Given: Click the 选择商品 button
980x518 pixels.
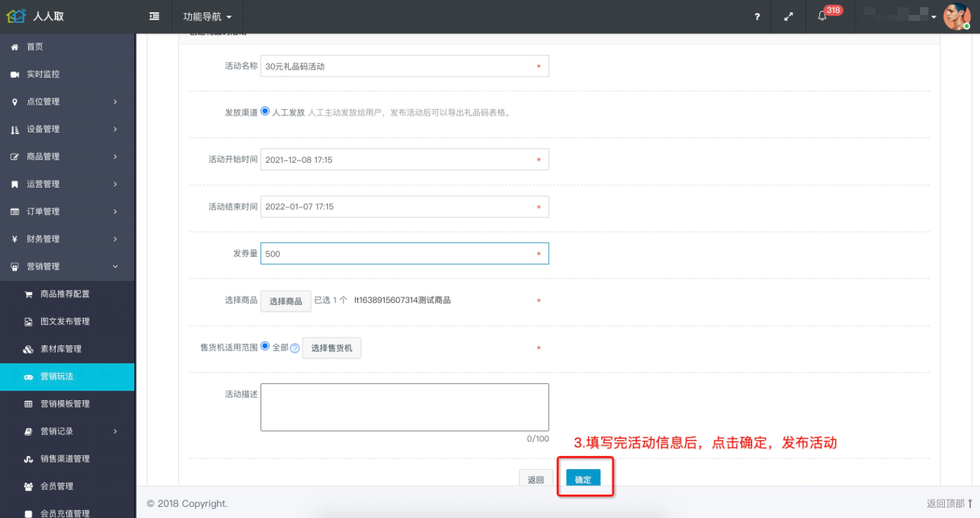Looking at the screenshot, I should pos(286,301).
